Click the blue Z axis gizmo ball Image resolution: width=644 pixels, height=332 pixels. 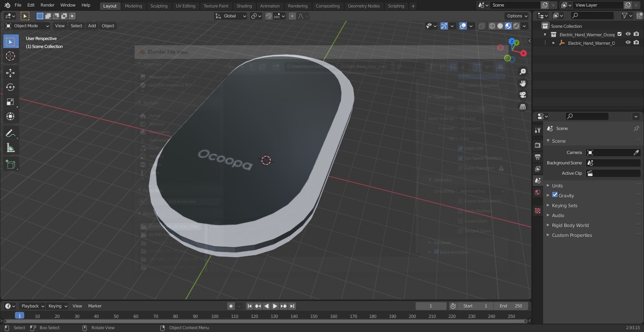512,41
